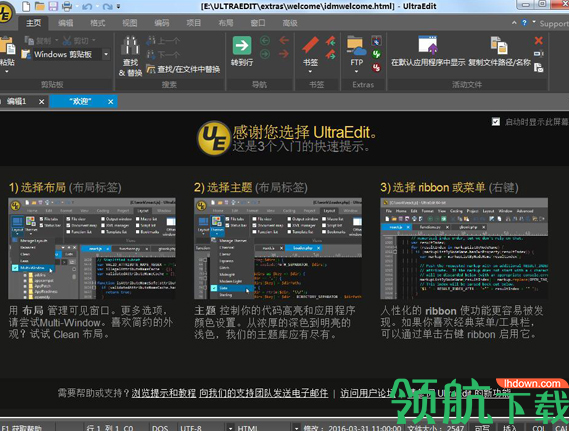Expand the 粘贴 dropdown arrow
569x431 pixels.
pos(7,72)
